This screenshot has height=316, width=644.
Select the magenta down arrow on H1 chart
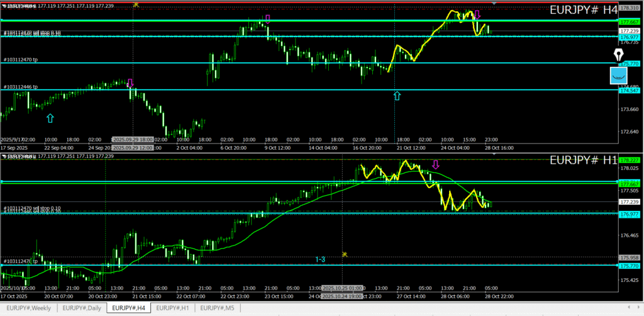(435, 164)
